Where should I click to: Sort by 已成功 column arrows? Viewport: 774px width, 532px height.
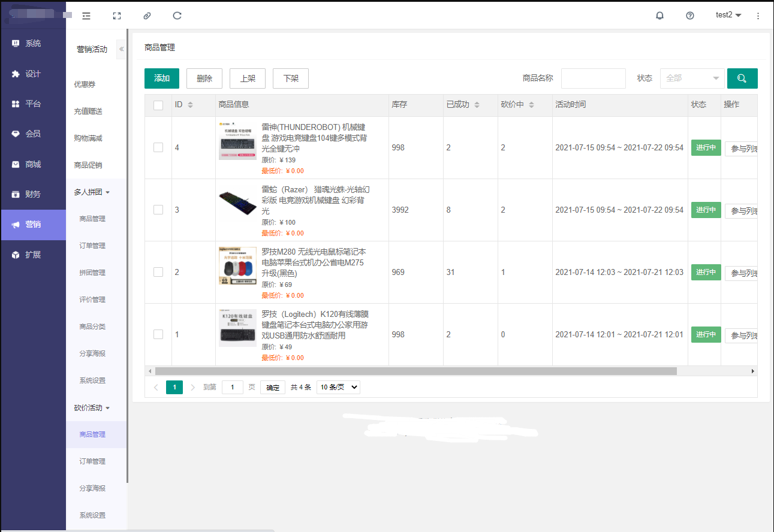click(477, 105)
